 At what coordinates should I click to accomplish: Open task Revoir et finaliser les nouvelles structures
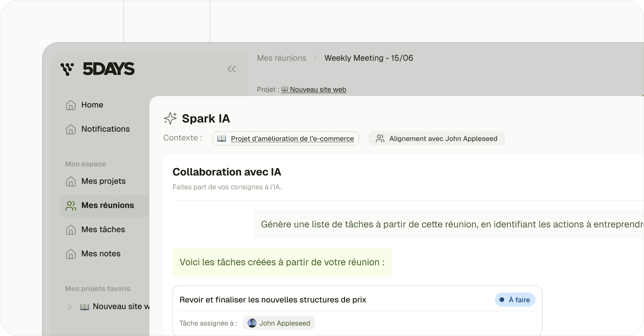pyautogui.click(x=273, y=300)
